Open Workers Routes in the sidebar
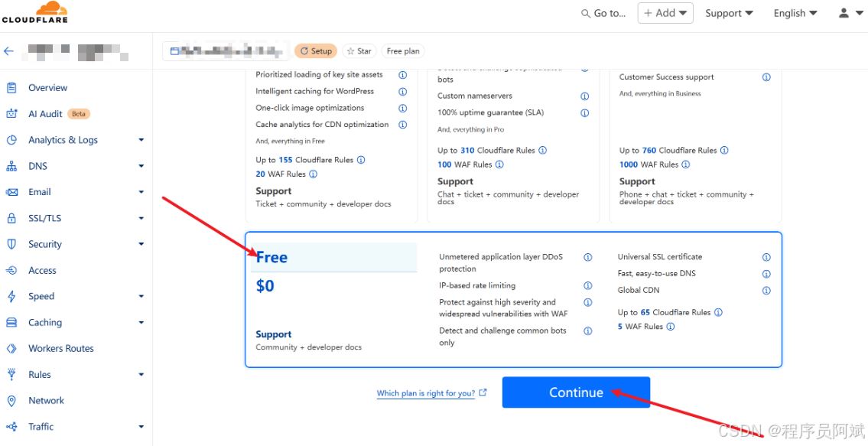The height and width of the screenshot is (446, 868). (61, 348)
